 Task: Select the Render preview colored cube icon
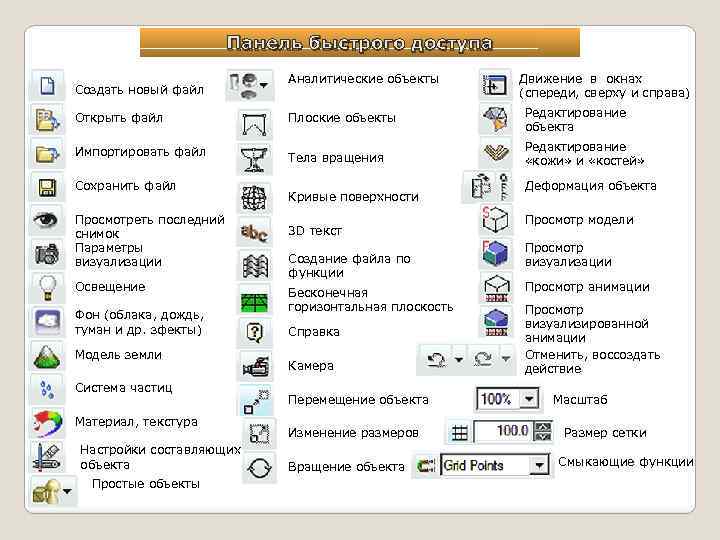[495, 253]
